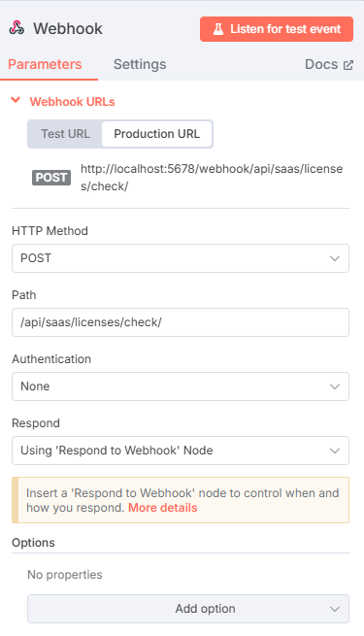Open the More details link
The image size is (364, 636).
(162, 508)
